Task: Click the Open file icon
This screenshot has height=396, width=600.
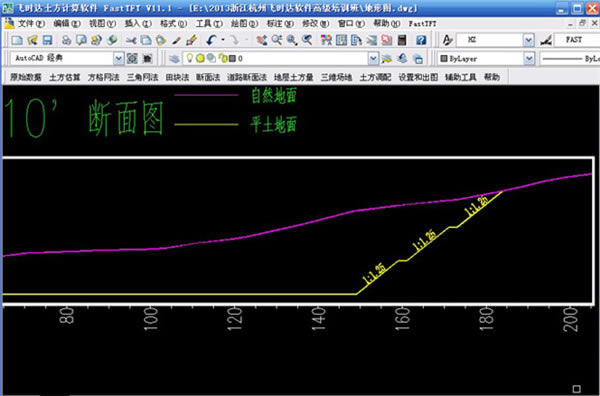Action: coord(32,40)
